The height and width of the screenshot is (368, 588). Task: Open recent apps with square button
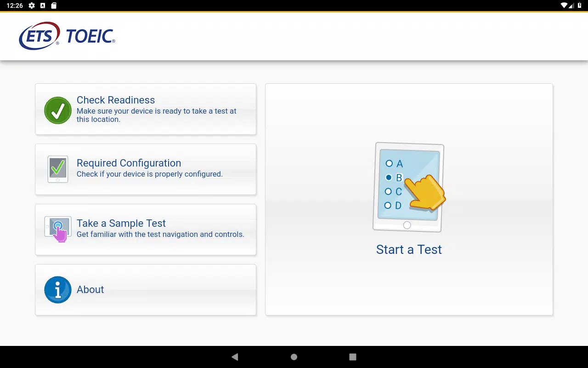coord(353,357)
